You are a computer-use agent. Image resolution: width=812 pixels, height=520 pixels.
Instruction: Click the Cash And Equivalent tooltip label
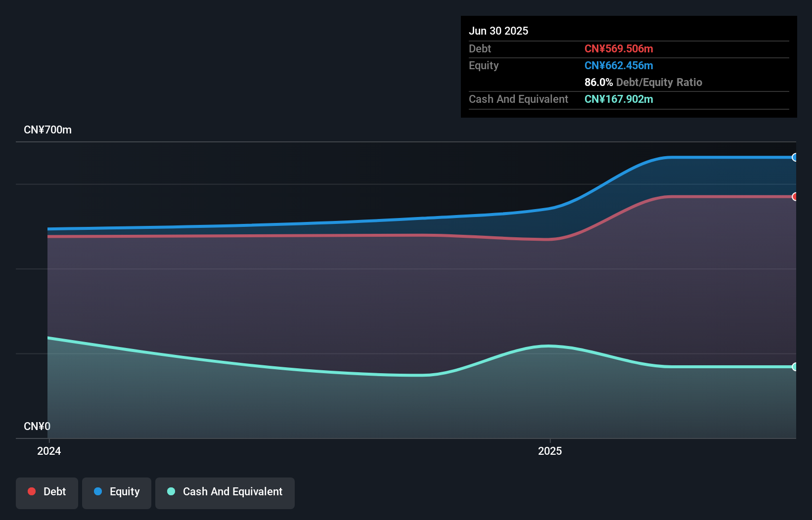(x=518, y=99)
